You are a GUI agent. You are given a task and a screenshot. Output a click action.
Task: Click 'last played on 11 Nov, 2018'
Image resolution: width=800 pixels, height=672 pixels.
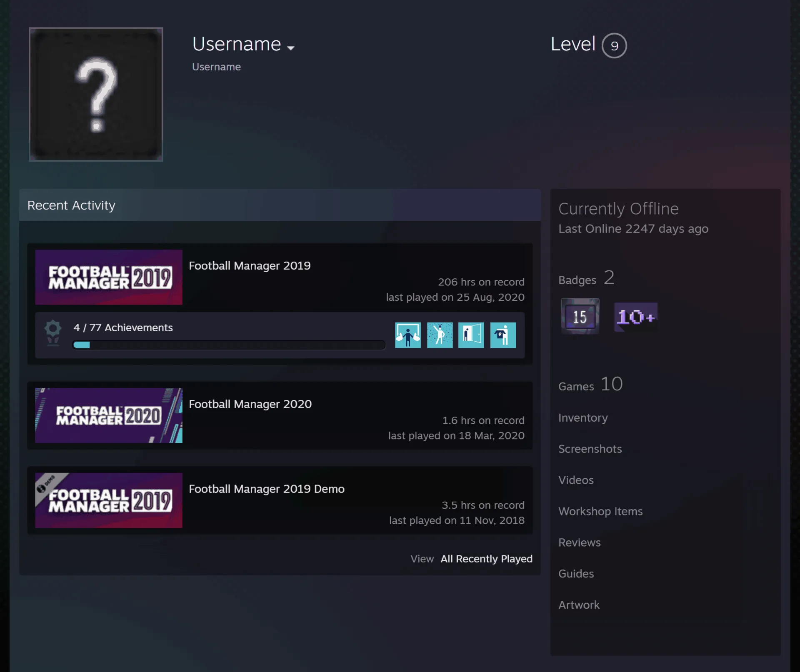[457, 520]
